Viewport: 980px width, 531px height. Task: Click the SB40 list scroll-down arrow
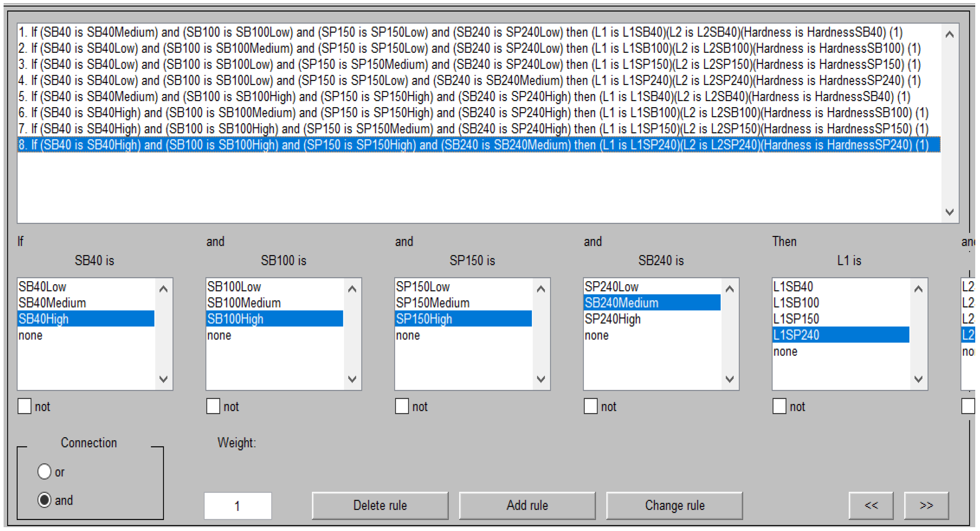[x=163, y=379]
